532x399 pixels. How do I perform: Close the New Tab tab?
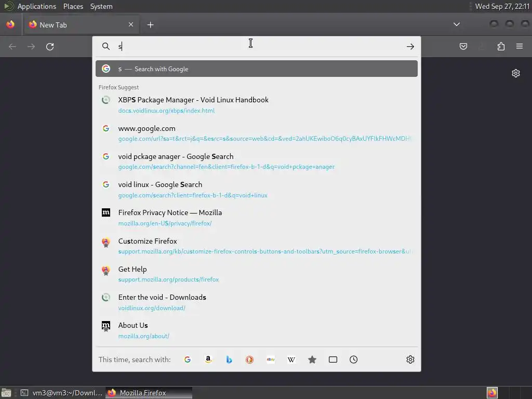pyautogui.click(x=131, y=24)
